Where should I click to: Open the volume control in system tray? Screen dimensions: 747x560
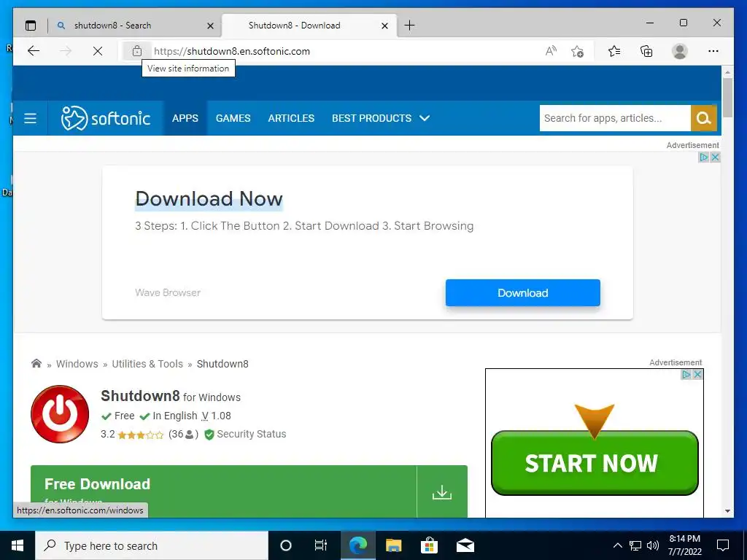653,545
